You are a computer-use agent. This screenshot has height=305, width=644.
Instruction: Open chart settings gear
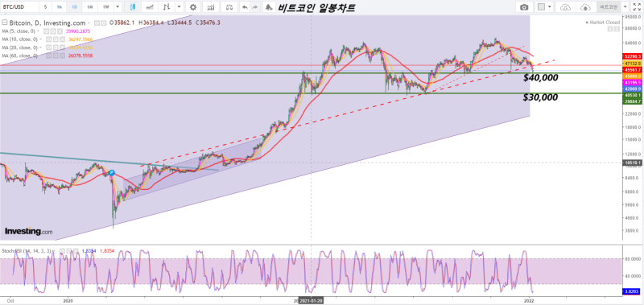193,7
